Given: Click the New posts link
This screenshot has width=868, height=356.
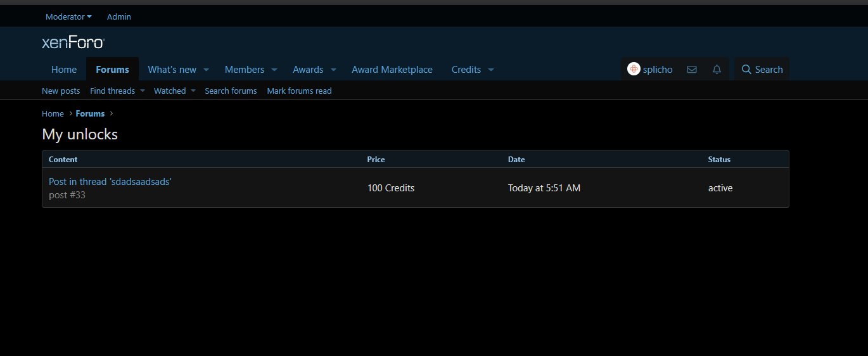Looking at the screenshot, I should (61, 91).
